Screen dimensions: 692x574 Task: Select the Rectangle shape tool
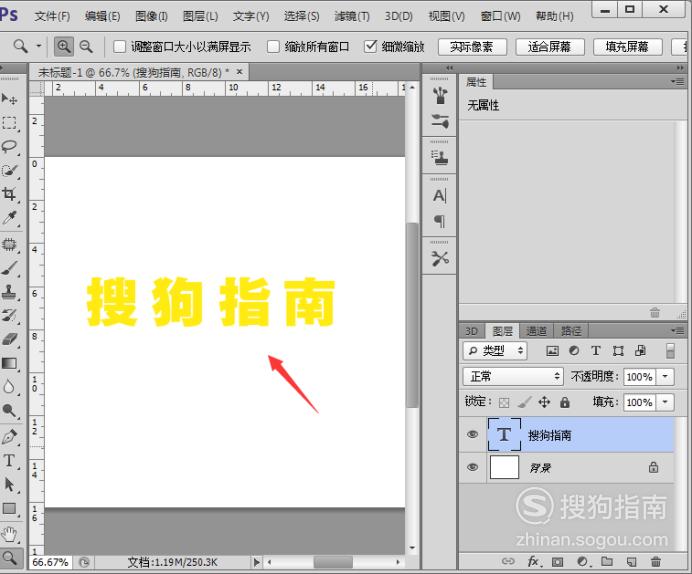[9, 508]
